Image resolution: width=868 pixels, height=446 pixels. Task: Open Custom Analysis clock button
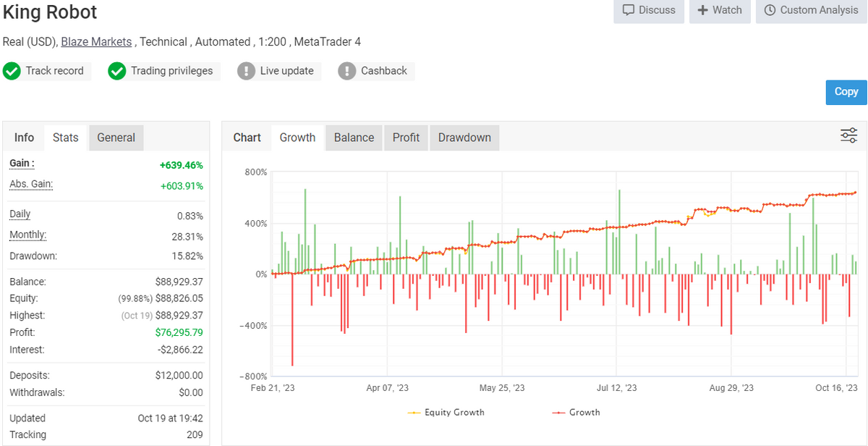click(x=811, y=10)
